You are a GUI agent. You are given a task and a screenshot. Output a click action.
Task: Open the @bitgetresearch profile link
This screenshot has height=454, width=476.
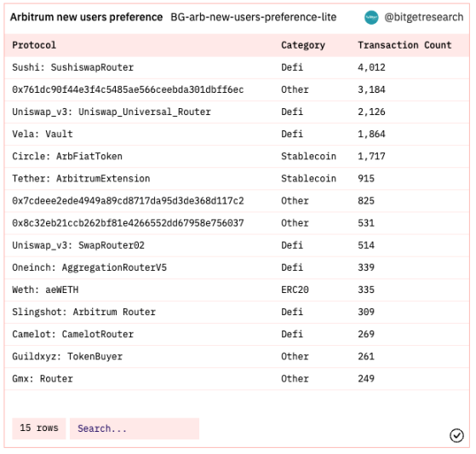pos(424,17)
